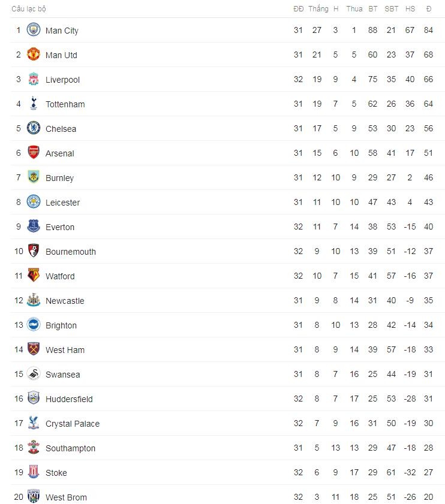Open the Newcastle team link
The width and height of the screenshot is (445, 504).
(x=65, y=301)
